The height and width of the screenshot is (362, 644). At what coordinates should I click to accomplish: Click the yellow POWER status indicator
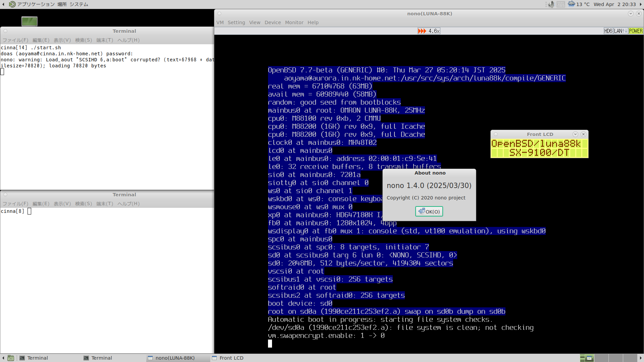tap(636, 31)
